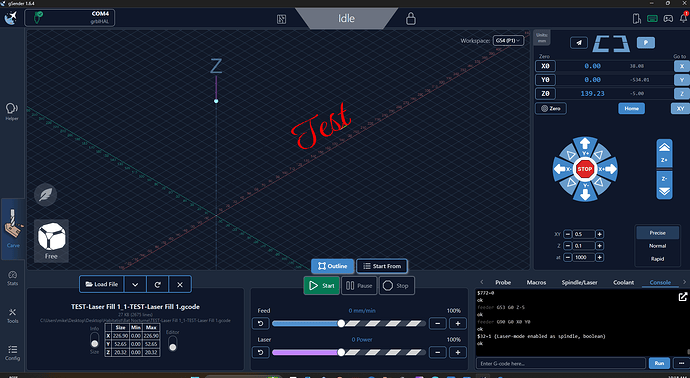Image resolution: width=690 pixels, height=378 pixels.
Task: Zero the X axis with X0
Action: [546, 66]
